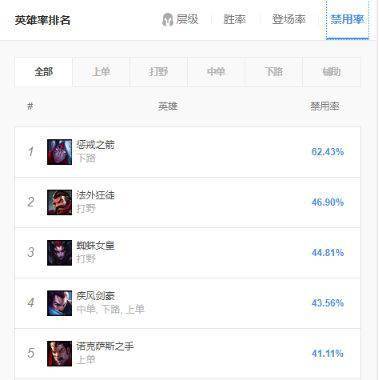Click the 惩戒之箭 champion portrait icon
Image resolution: width=379 pixels, height=380 pixels.
click(59, 152)
